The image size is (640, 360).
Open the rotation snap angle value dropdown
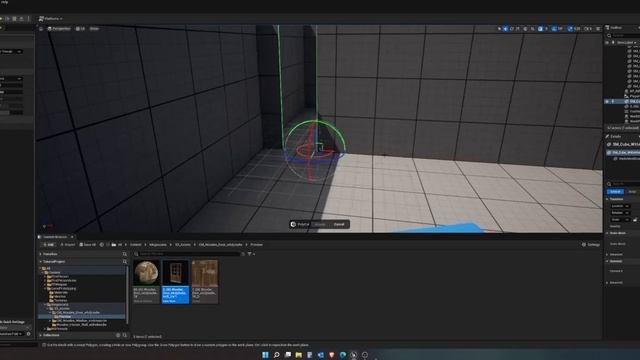pos(560,29)
